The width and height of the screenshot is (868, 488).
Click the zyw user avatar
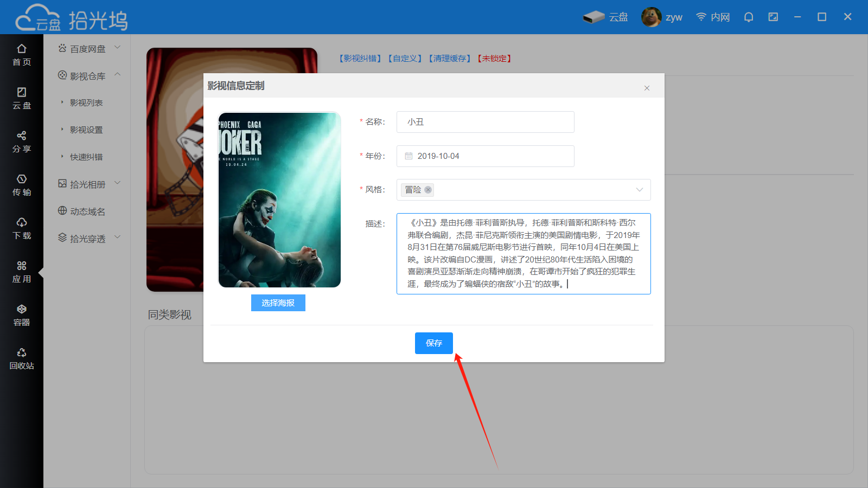coord(651,17)
